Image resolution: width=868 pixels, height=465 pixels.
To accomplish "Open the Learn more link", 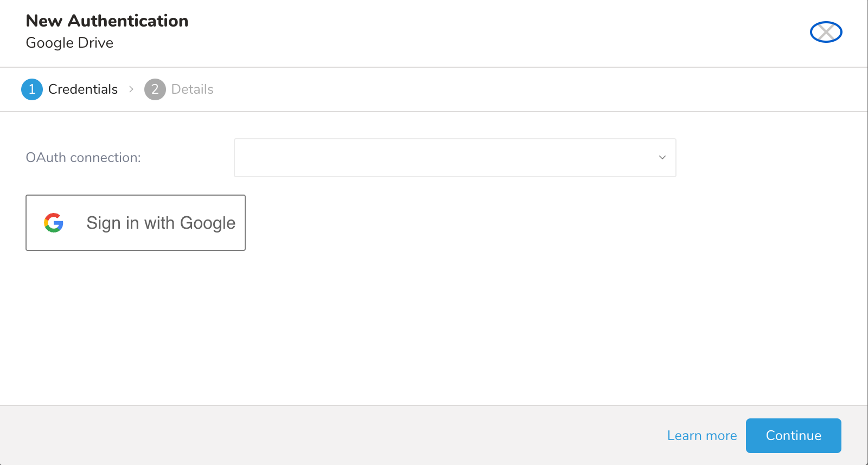I will pyautogui.click(x=701, y=436).
